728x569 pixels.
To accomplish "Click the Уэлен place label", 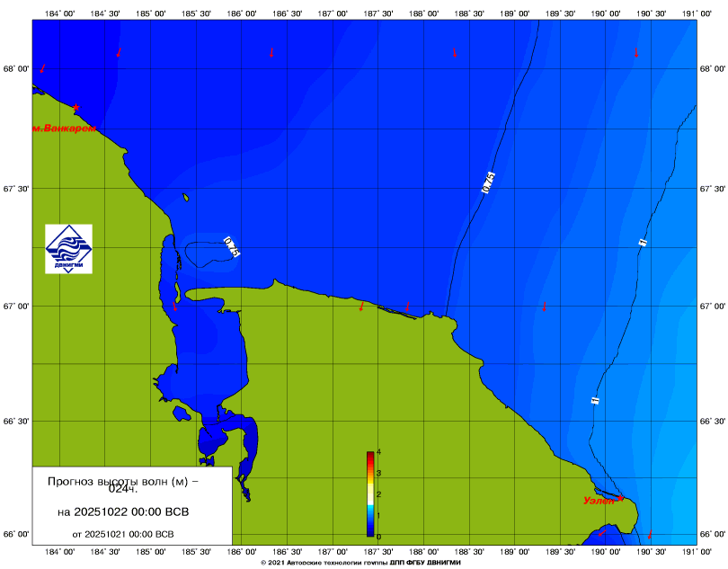I will 599,501.
